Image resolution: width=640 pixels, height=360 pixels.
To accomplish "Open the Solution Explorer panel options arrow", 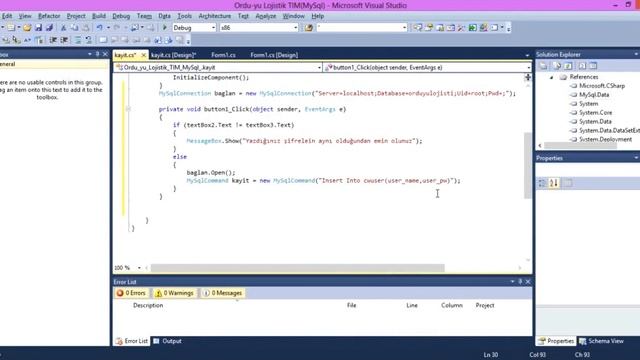I will pyautogui.click(x=636, y=54).
